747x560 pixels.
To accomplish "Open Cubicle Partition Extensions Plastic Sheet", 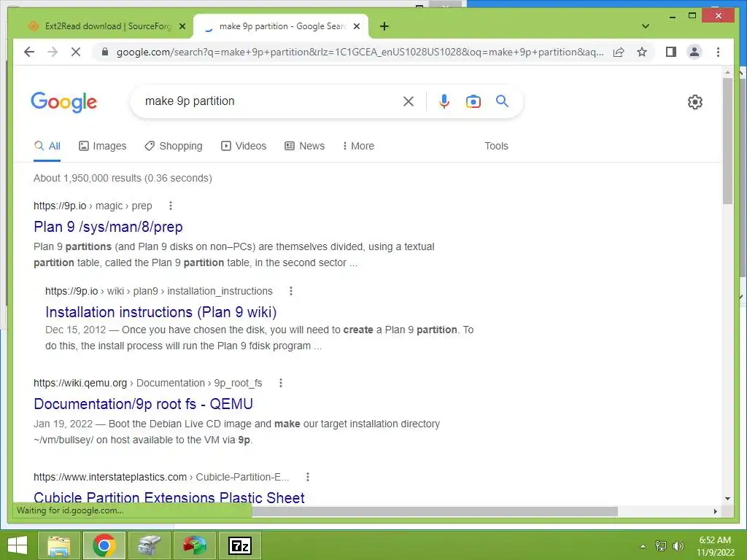I will click(x=169, y=497).
